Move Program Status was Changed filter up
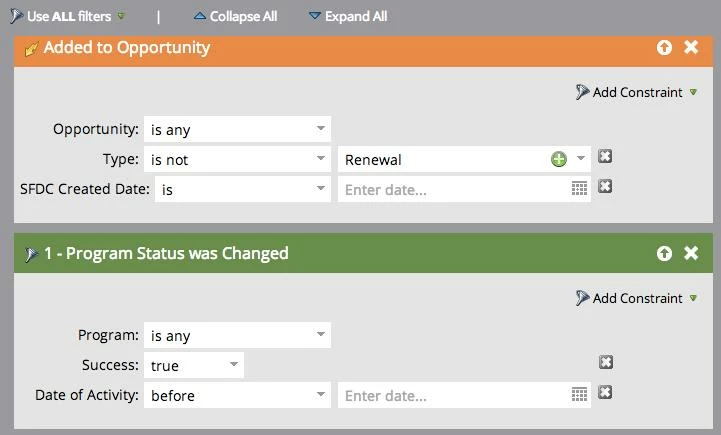Image resolution: width=721 pixels, height=435 pixels. click(x=665, y=254)
